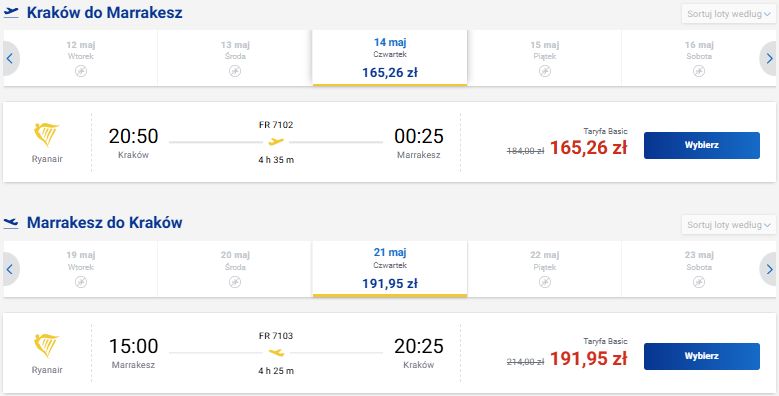The image size is (779, 396).
Task: Open the return Sortuj loty według dropdown
Action: tap(728, 225)
